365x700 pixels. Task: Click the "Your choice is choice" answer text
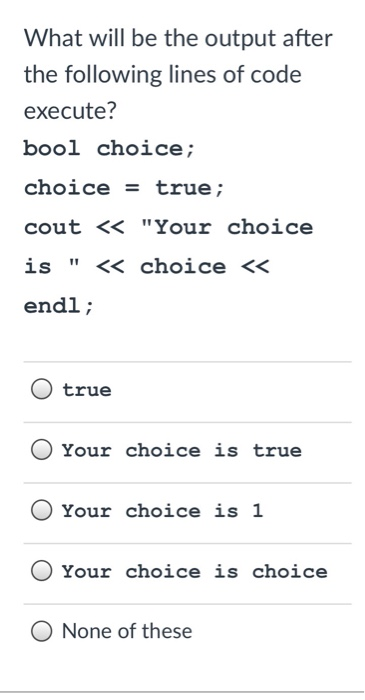point(195,571)
